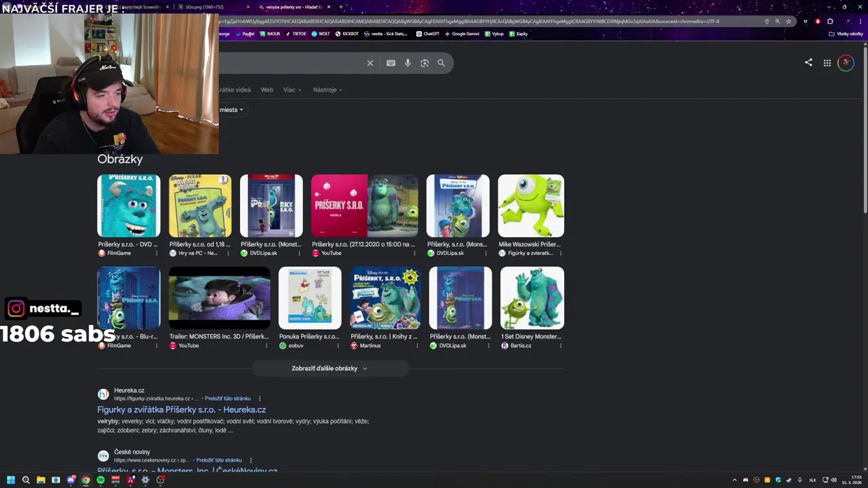
Task: Search by image with the lens icon
Action: (x=425, y=63)
